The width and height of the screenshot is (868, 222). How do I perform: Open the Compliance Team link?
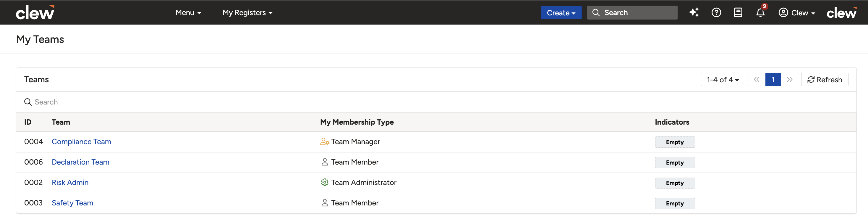pyautogui.click(x=81, y=142)
